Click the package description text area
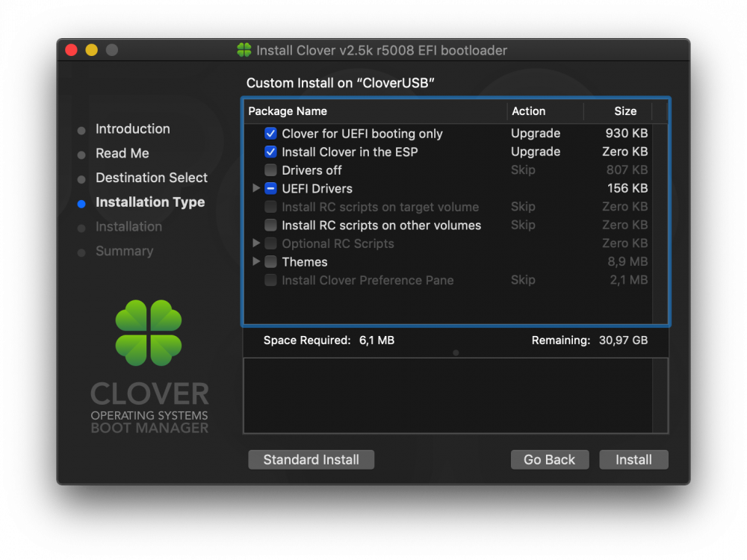747x560 pixels. coord(447,396)
